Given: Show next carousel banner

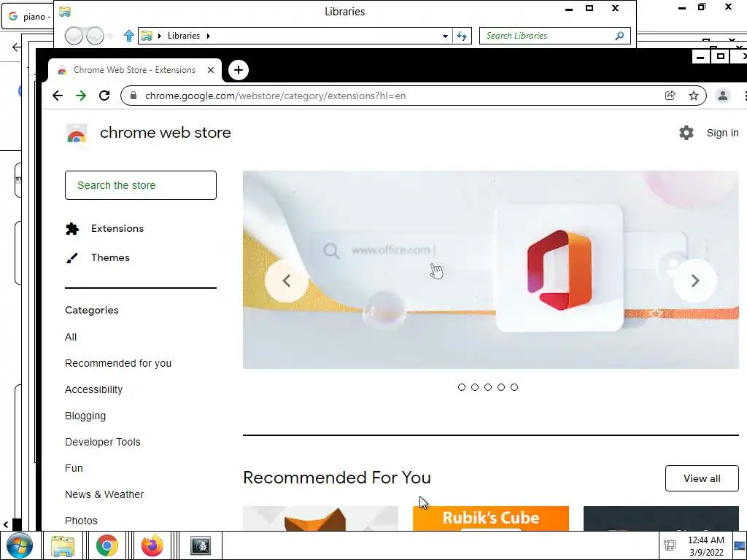Looking at the screenshot, I should pos(695,281).
